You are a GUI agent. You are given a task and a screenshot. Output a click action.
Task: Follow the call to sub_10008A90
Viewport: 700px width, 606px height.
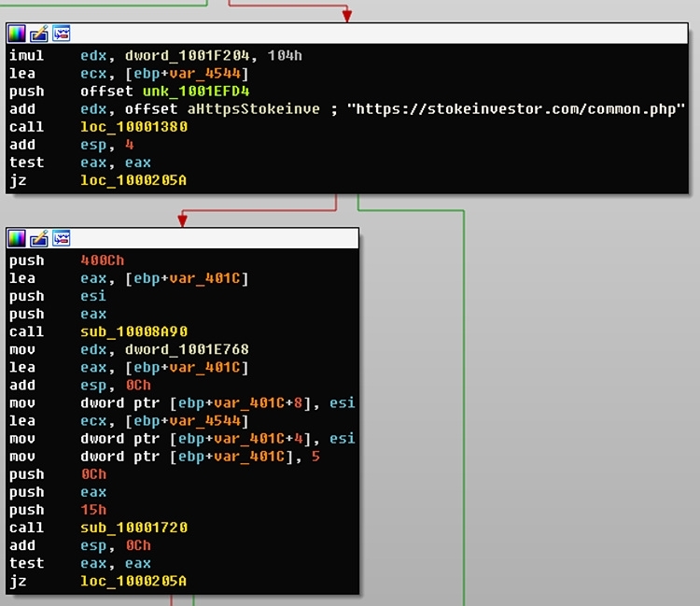tap(133, 331)
